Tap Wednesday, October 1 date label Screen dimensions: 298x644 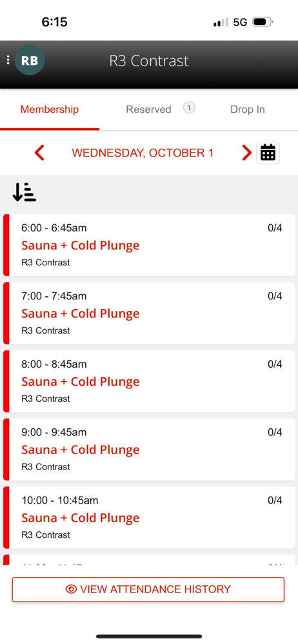point(143,153)
